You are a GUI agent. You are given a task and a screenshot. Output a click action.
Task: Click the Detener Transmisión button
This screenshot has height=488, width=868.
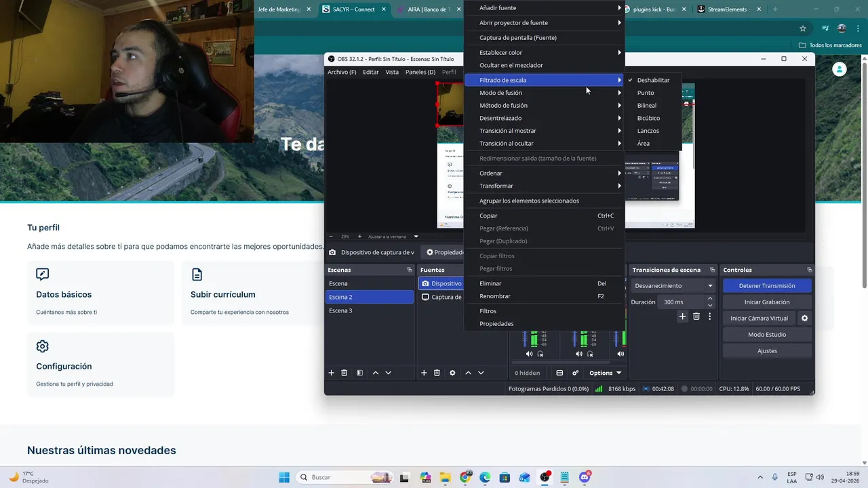click(767, 285)
